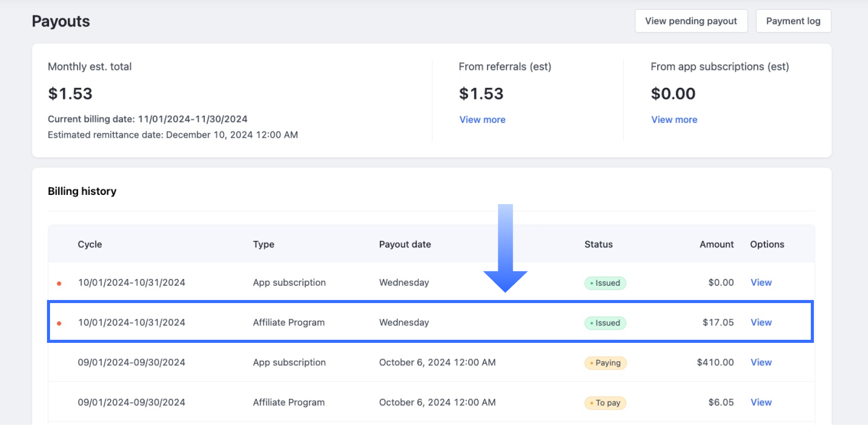Open View more under From app subscriptions
The height and width of the screenshot is (425, 868).
(x=674, y=119)
